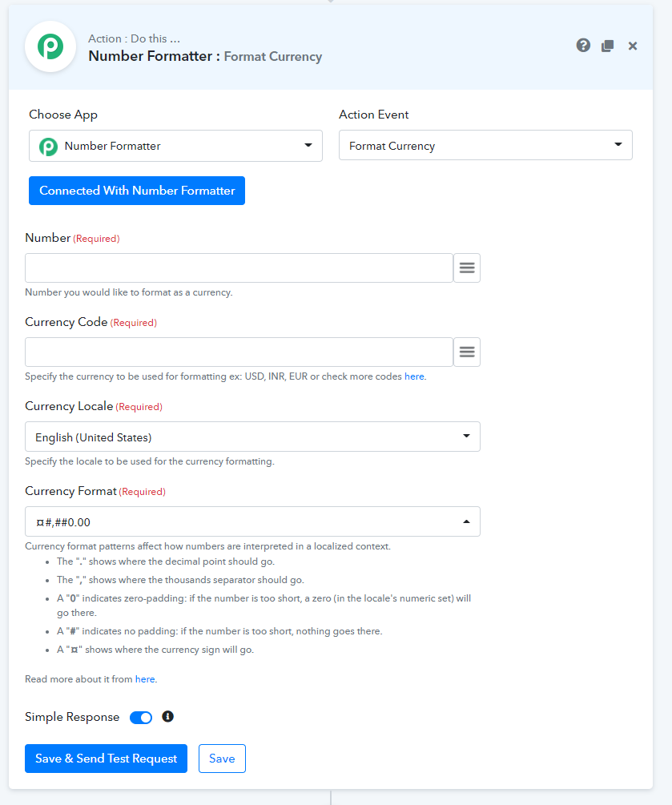
Task: Open field mapping menu beside Currency Code
Action: pyautogui.click(x=467, y=352)
